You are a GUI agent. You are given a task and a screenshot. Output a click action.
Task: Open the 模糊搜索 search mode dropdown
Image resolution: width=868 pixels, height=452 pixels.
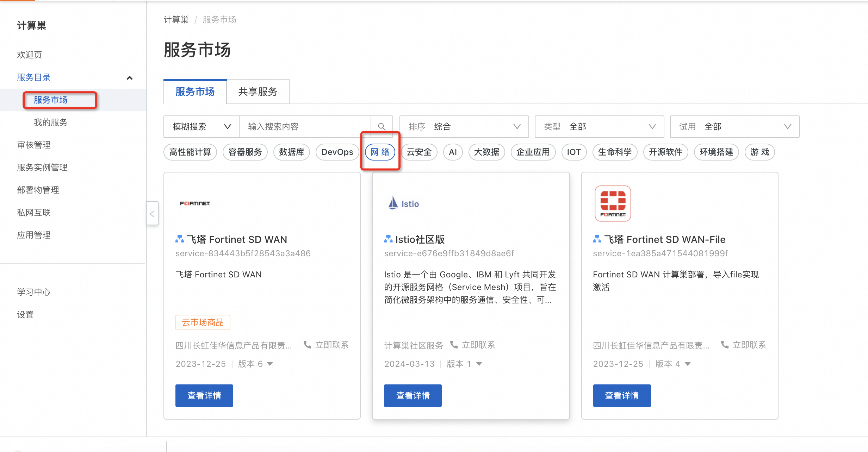[x=201, y=127]
